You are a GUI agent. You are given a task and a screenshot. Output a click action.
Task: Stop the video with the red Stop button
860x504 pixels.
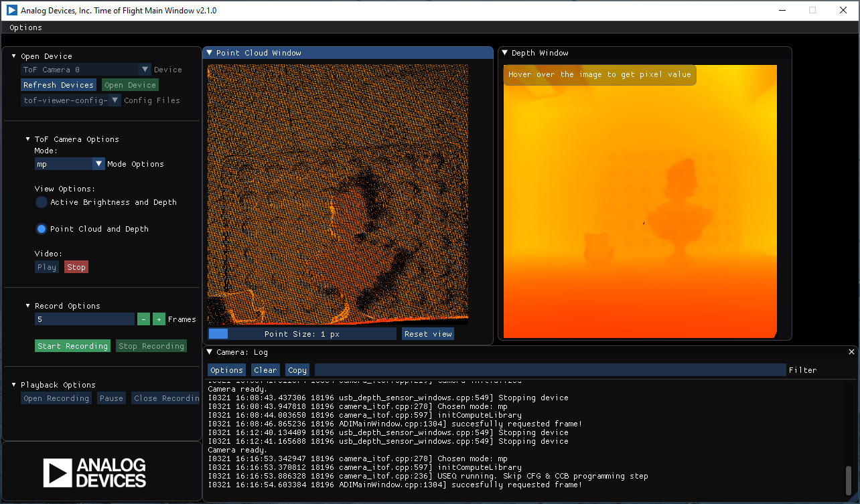click(76, 267)
